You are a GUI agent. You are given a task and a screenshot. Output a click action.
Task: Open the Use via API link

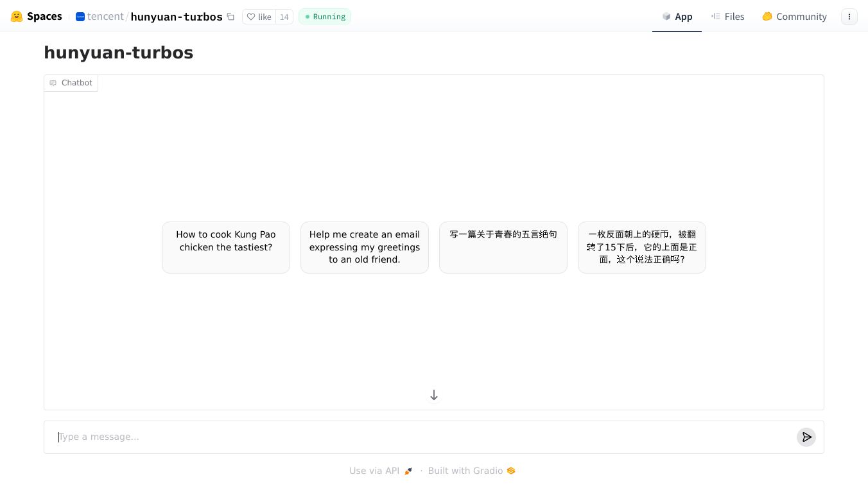(381, 471)
